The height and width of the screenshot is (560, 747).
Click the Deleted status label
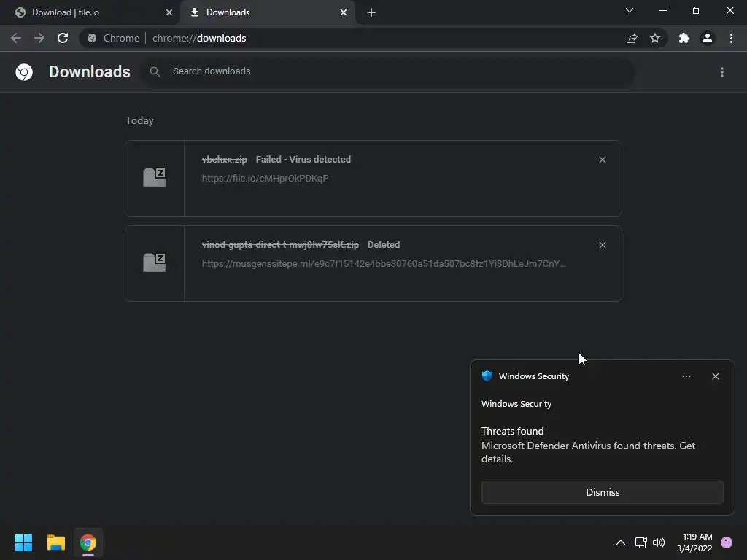tap(384, 245)
